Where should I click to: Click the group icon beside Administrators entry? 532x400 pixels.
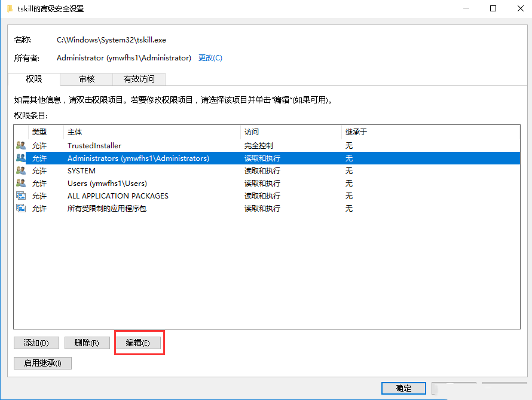[21, 158]
